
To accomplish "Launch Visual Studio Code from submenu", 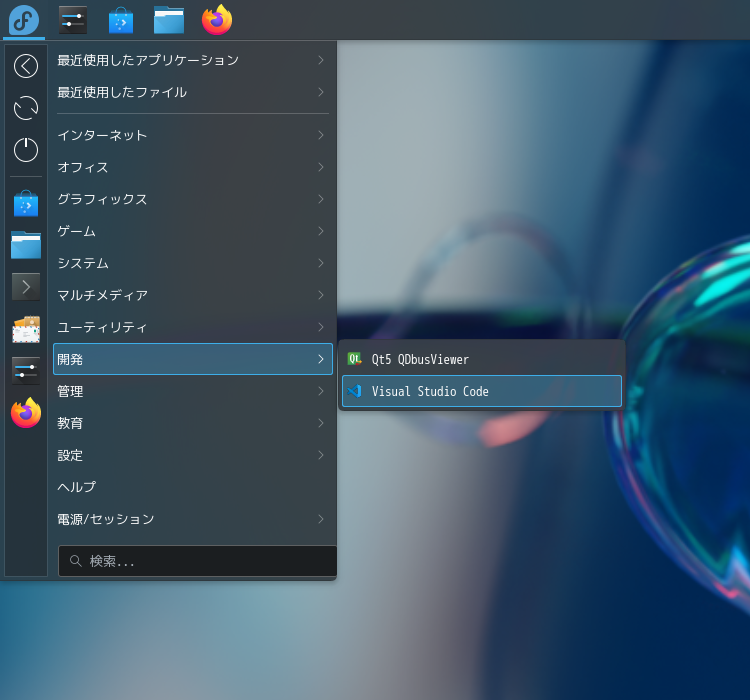I will [x=482, y=391].
